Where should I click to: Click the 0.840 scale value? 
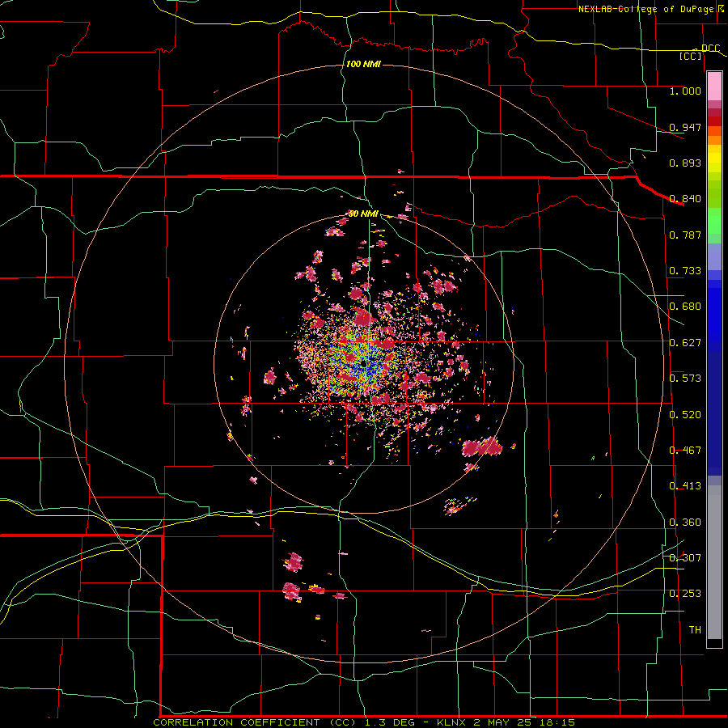[685, 199]
